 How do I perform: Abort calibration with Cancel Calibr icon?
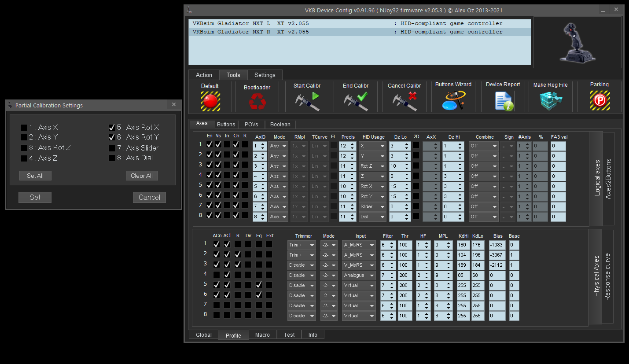point(405,101)
